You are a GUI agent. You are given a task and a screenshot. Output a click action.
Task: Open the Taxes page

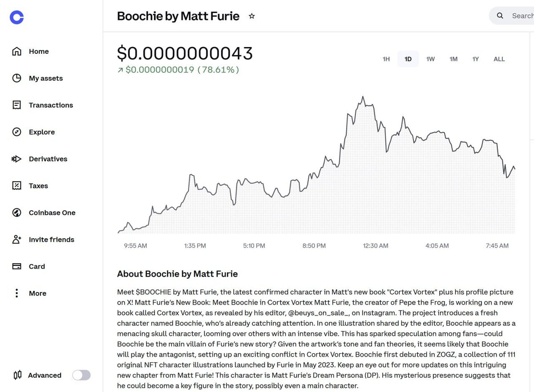click(38, 186)
